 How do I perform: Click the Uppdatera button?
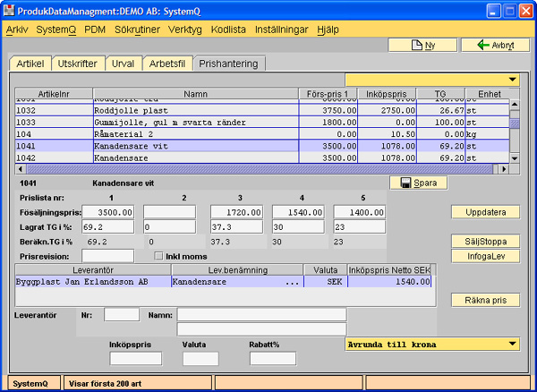point(486,212)
